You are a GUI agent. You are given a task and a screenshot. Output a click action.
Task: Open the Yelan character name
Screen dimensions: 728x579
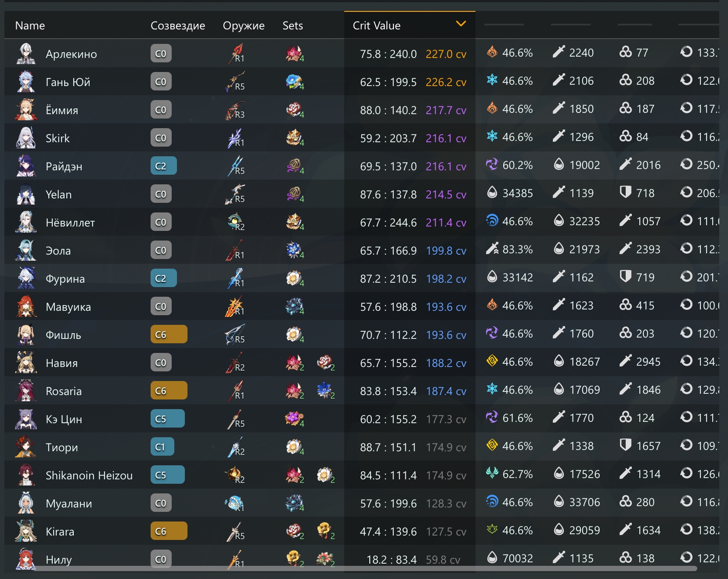[x=59, y=194]
